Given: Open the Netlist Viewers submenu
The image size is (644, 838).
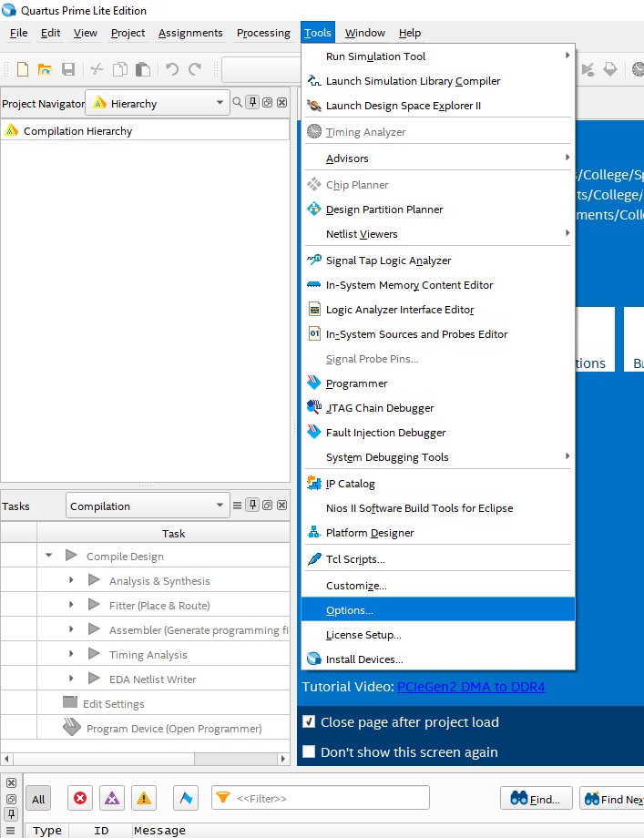Looking at the screenshot, I should (x=438, y=233).
